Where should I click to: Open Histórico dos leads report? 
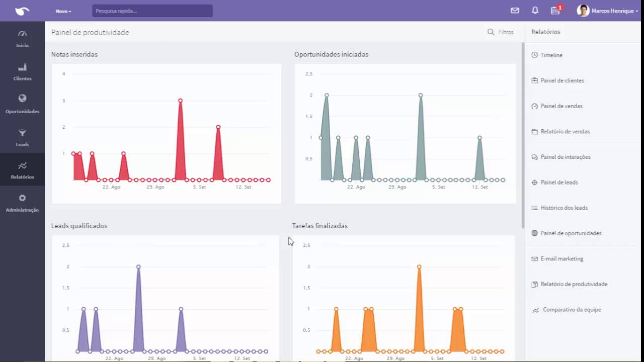click(x=564, y=208)
